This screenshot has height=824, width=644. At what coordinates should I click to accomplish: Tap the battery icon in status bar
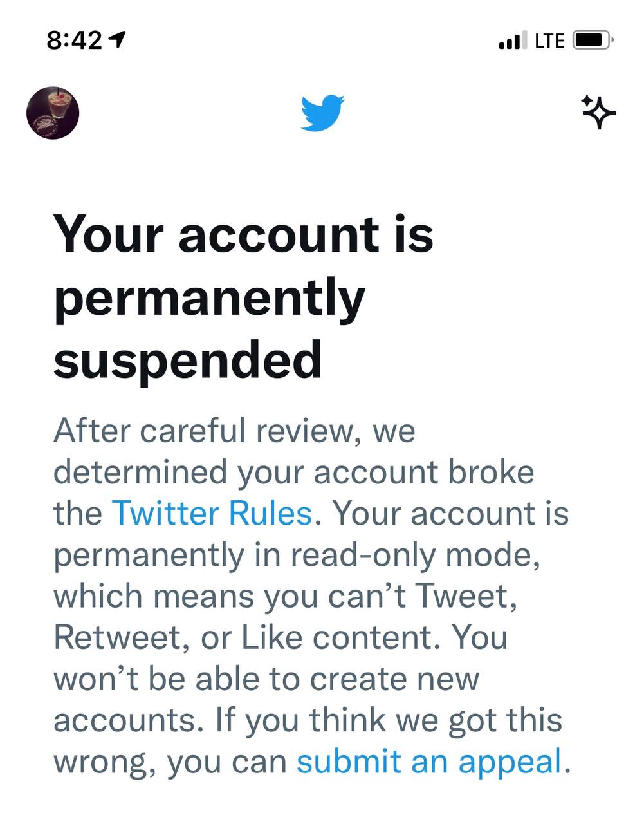593,41
